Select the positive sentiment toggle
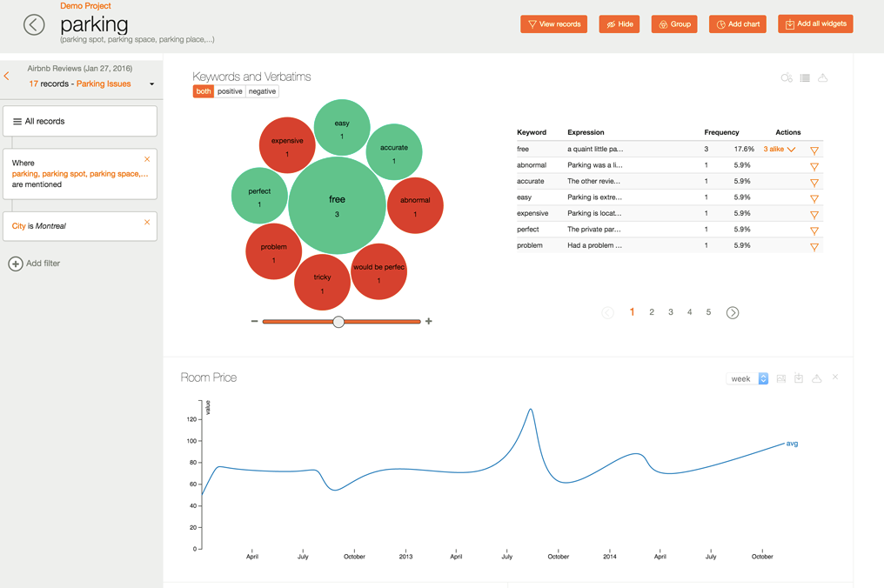884x588 pixels. point(230,91)
